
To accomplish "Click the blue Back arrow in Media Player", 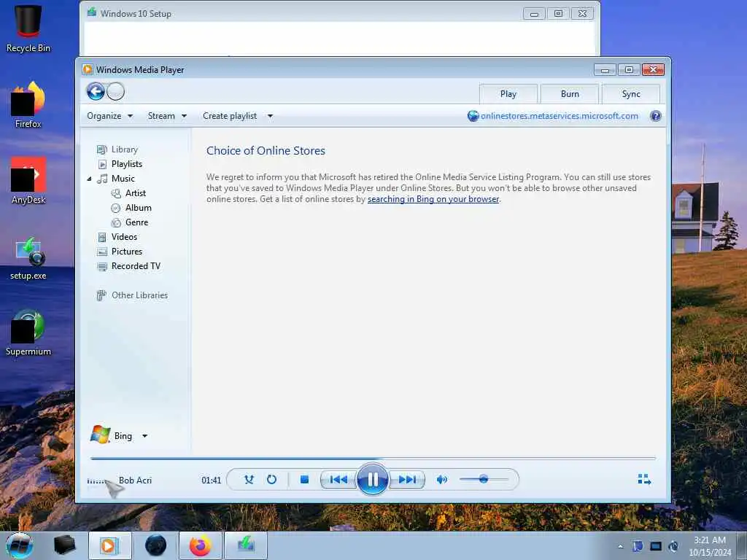I will [x=96, y=91].
